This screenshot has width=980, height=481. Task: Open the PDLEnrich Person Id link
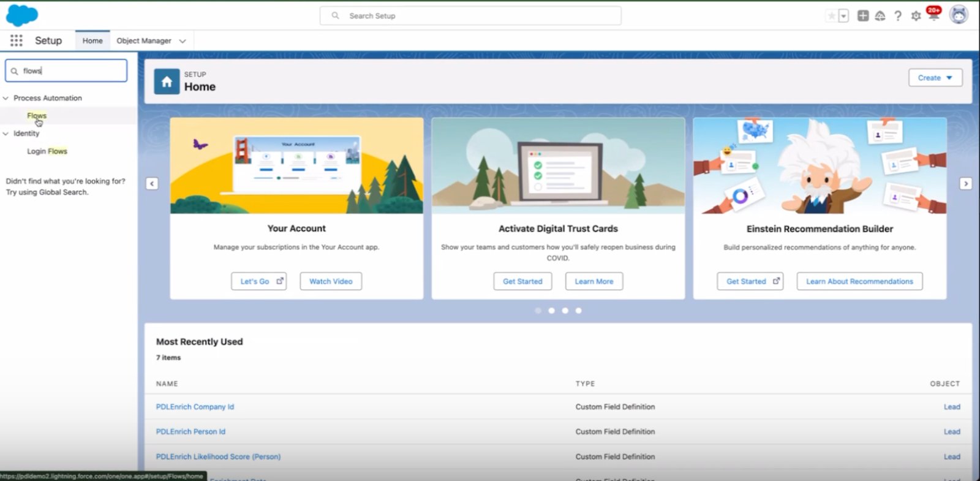coord(190,432)
